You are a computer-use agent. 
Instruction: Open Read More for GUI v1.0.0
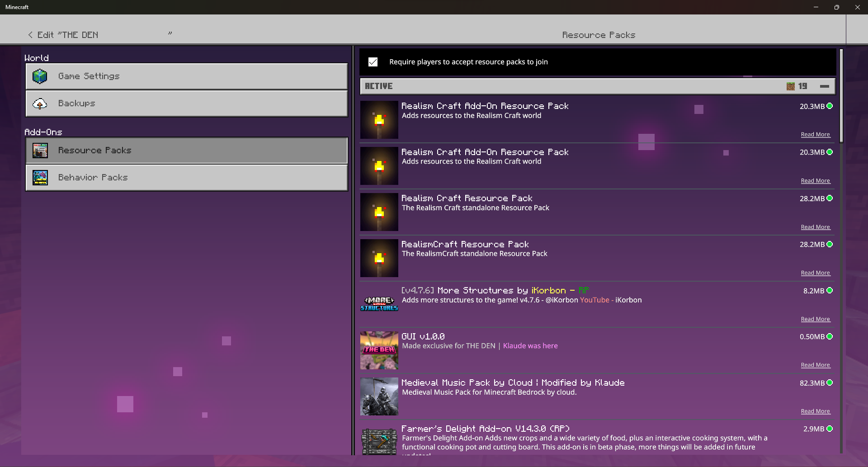click(x=815, y=365)
